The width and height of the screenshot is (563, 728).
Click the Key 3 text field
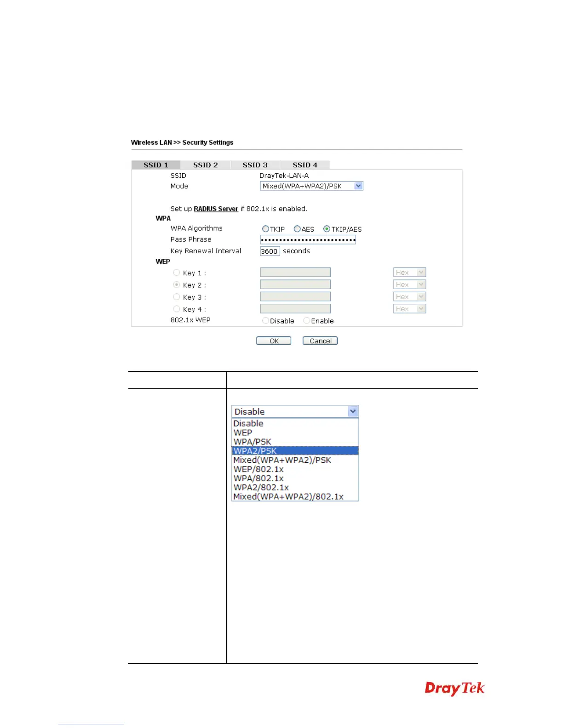(295, 297)
